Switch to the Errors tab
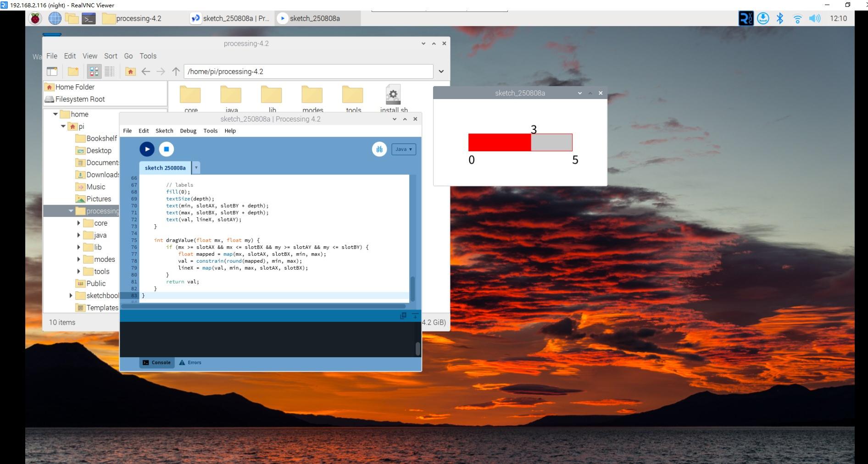This screenshot has width=868, height=464. point(190,362)
